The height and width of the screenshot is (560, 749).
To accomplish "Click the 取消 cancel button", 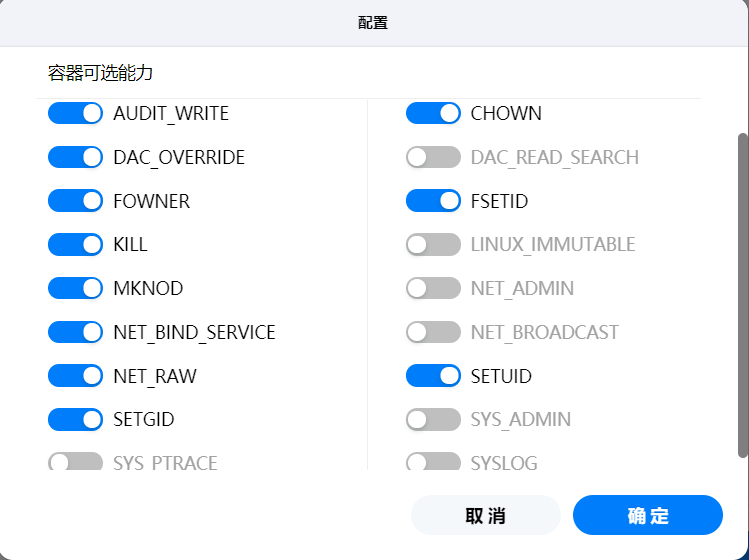I will tap(486, 516).
